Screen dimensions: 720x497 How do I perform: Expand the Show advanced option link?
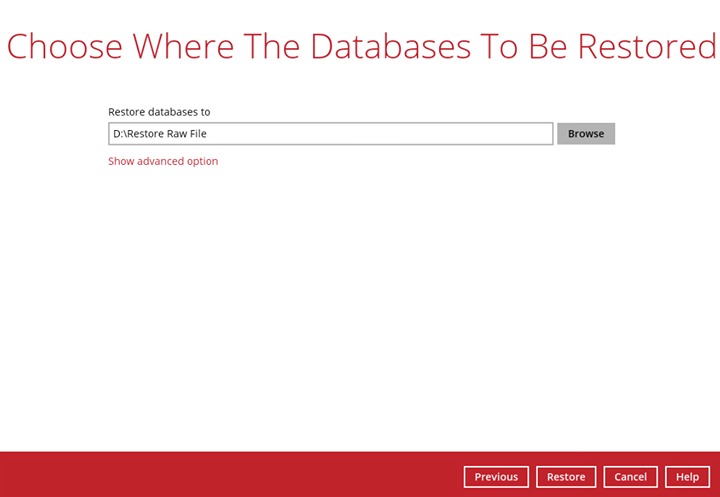163,161
